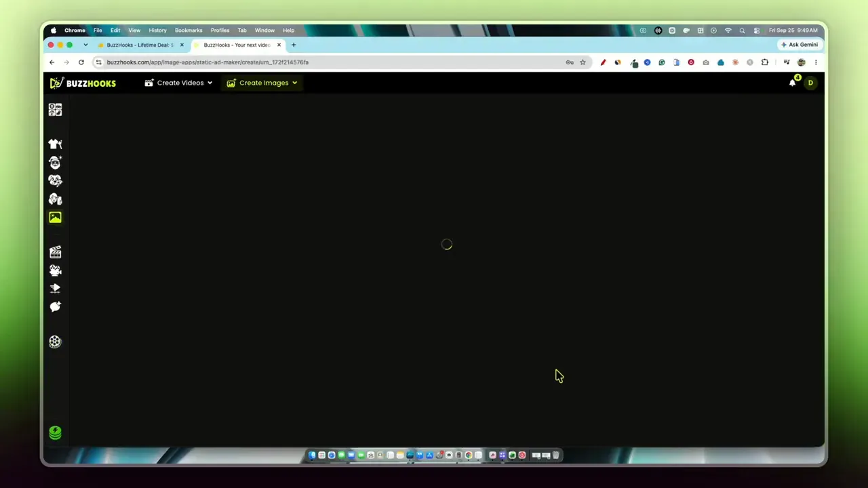This screenshot has width=868, height=488.
Task: Close the BuzzHooks - Lifetime Deal tab
Action: click(182, 45)
